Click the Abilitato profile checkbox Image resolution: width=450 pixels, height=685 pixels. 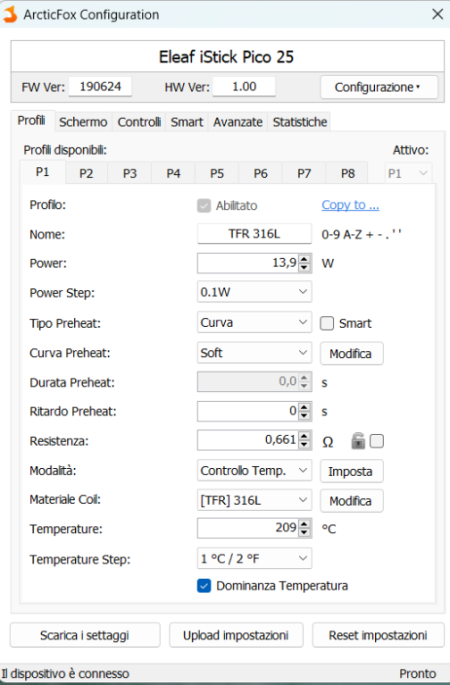coord(204,205)
